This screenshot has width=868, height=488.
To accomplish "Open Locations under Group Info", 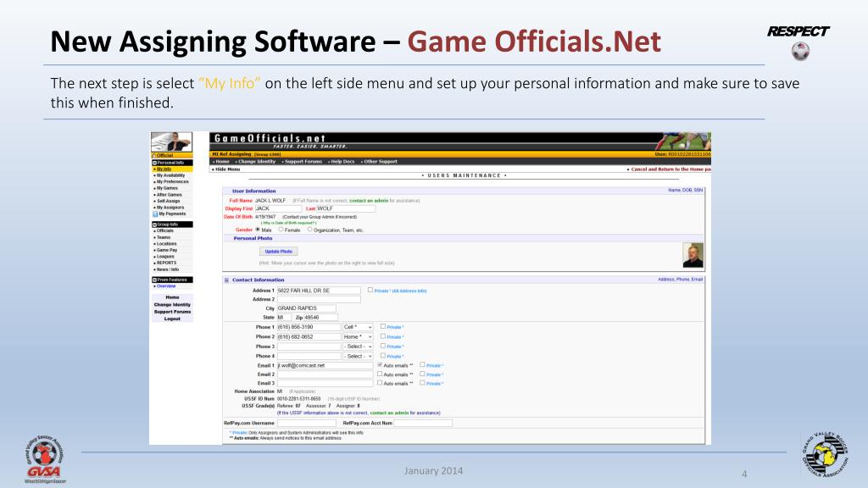I will 165,243.
